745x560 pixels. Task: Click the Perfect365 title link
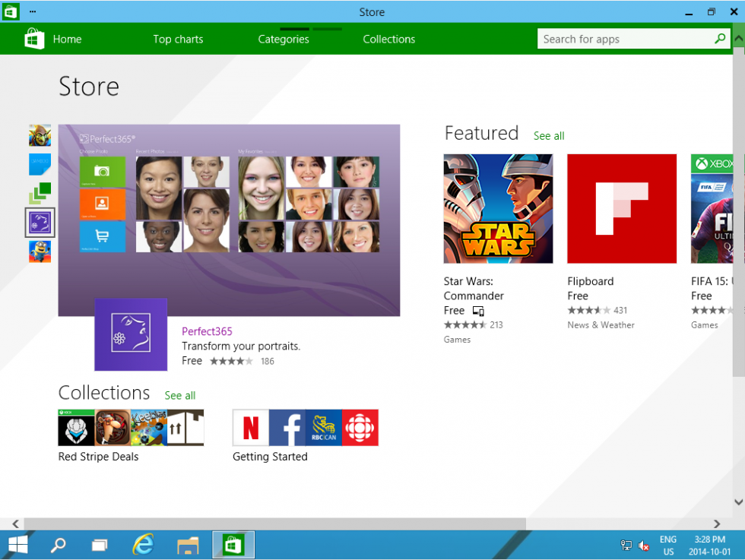point(207,331)
